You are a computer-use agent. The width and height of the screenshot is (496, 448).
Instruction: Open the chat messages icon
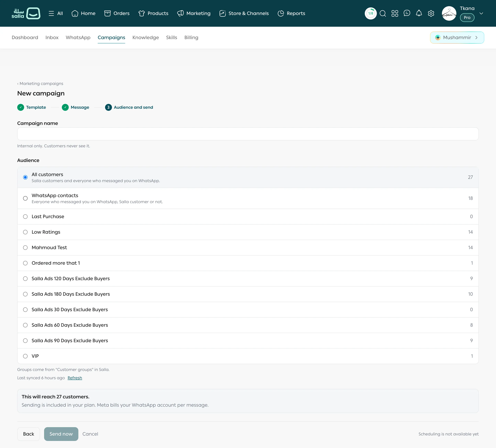click(407, 13)
